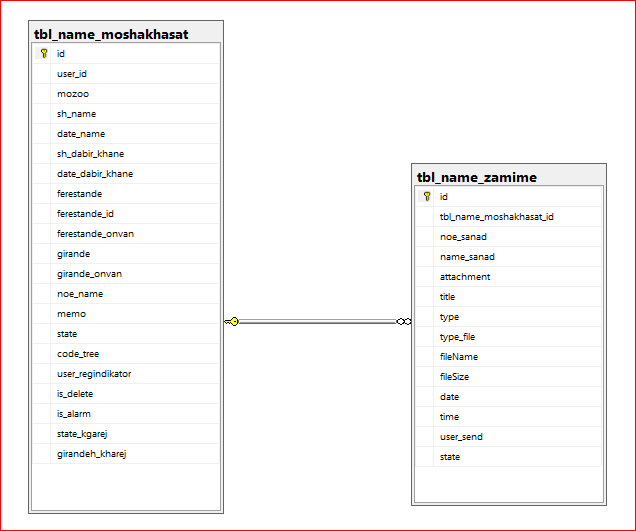The image size is (636, 531).
Task: Click the ferestande_id column
Action: (126, 214)
